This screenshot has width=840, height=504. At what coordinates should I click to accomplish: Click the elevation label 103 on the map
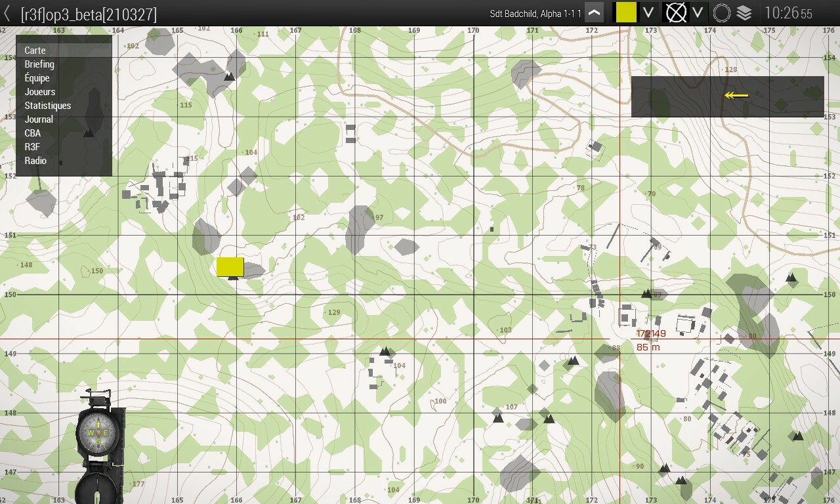pos(505,330)
